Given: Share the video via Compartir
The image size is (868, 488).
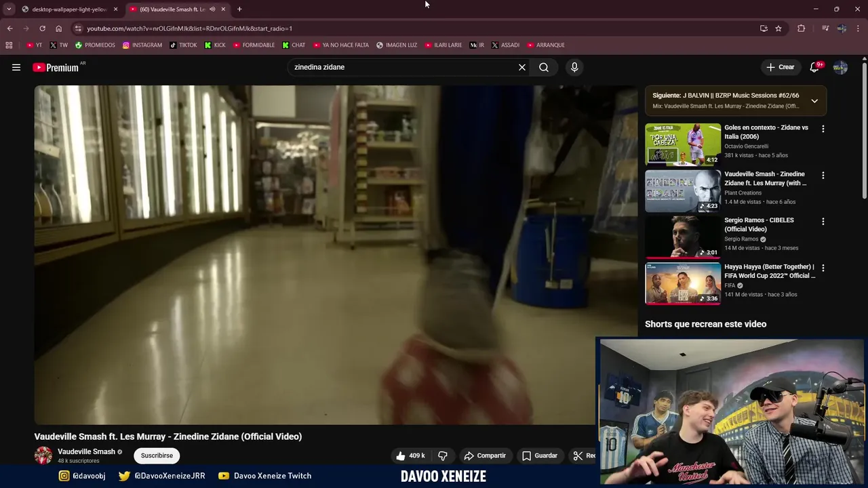Looking at the screenshot, I should pyautogui.click(x=485, y=455).
